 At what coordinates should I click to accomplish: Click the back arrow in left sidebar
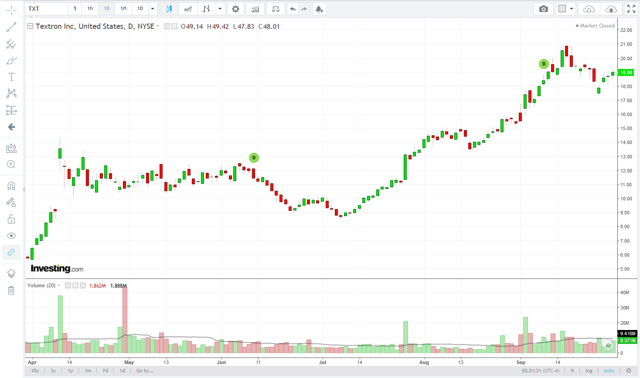[x=11, y=127]
